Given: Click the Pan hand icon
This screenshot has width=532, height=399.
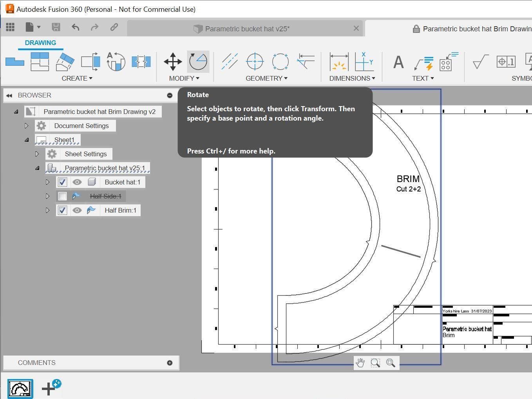Looking at the screenshot, I should [x=360, y=363].
